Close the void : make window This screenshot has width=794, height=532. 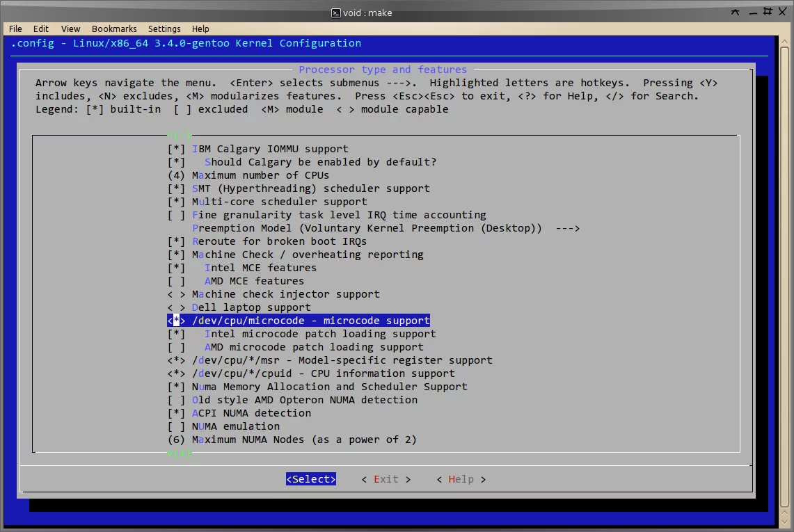783,12
